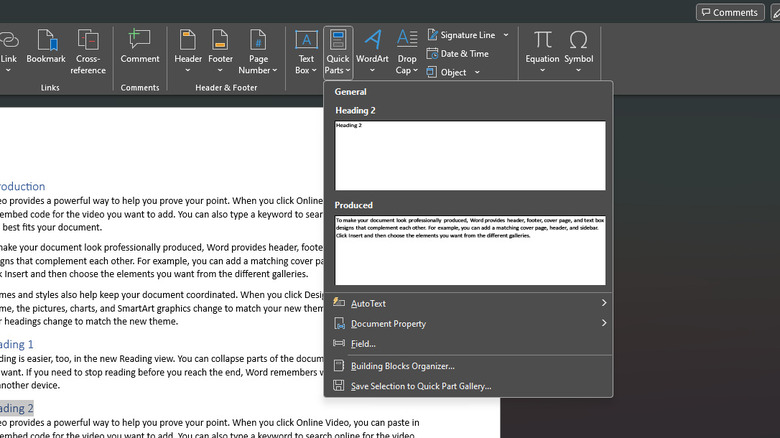Click the Quick Parts button
Viewport: 780px width, 438px height.
[338, 52]
